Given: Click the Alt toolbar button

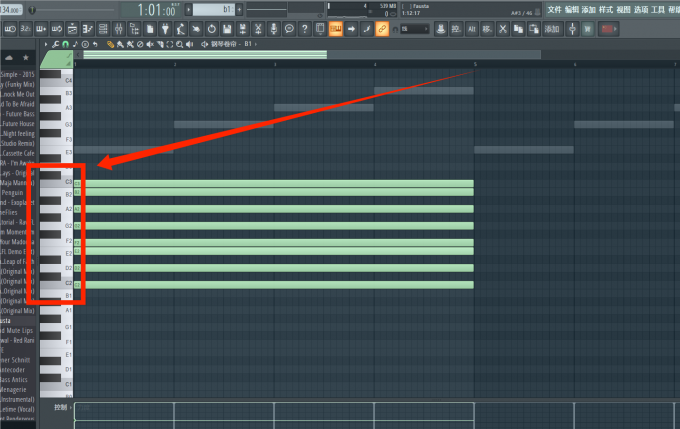Looking at the screenshot, I should coord(472,29).
